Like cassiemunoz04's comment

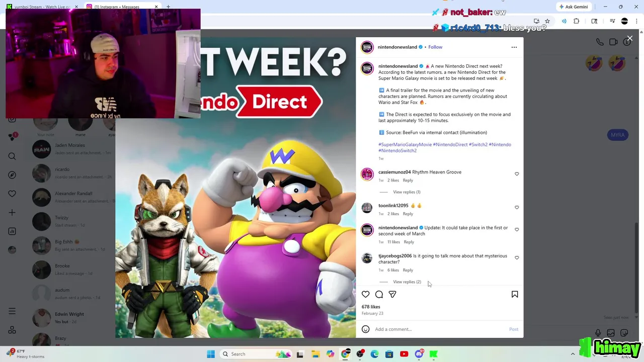point(517,174)
